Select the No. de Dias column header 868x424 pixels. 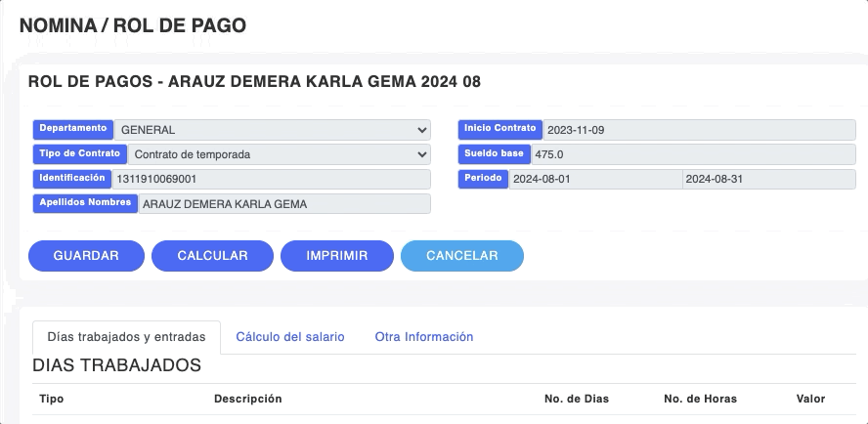pyautogui.click(x=577, y=399)
